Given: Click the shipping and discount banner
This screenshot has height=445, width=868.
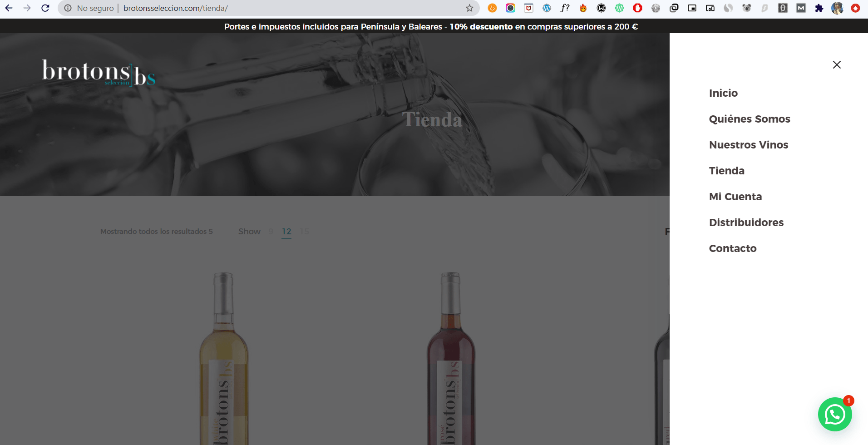Looking at the screenshot, I should [x=431, y=27].
